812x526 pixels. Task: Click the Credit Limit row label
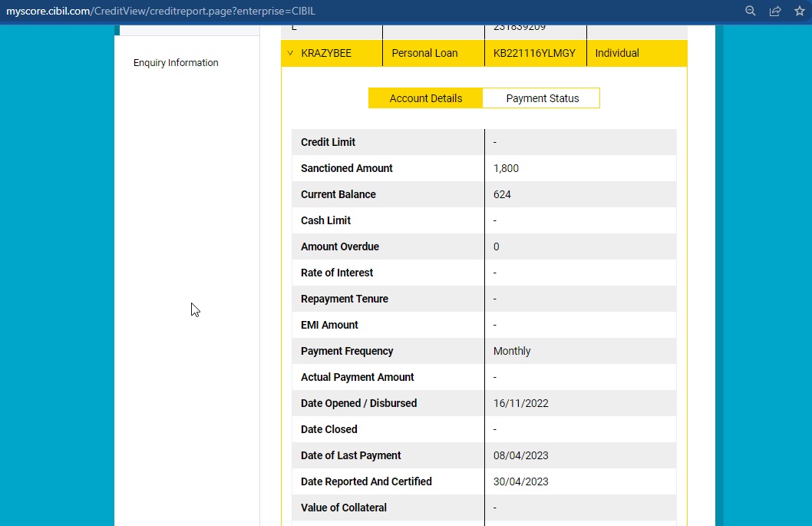328,142
